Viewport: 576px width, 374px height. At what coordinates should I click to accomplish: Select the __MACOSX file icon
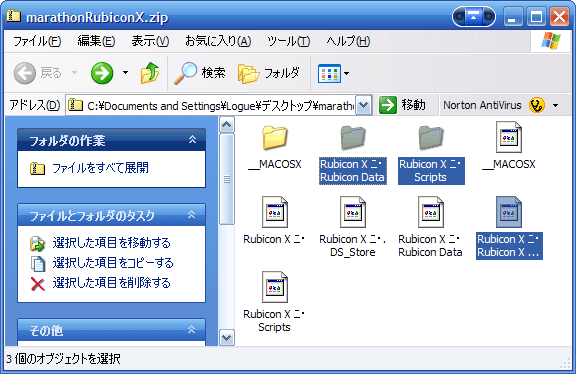coord(509,137)
